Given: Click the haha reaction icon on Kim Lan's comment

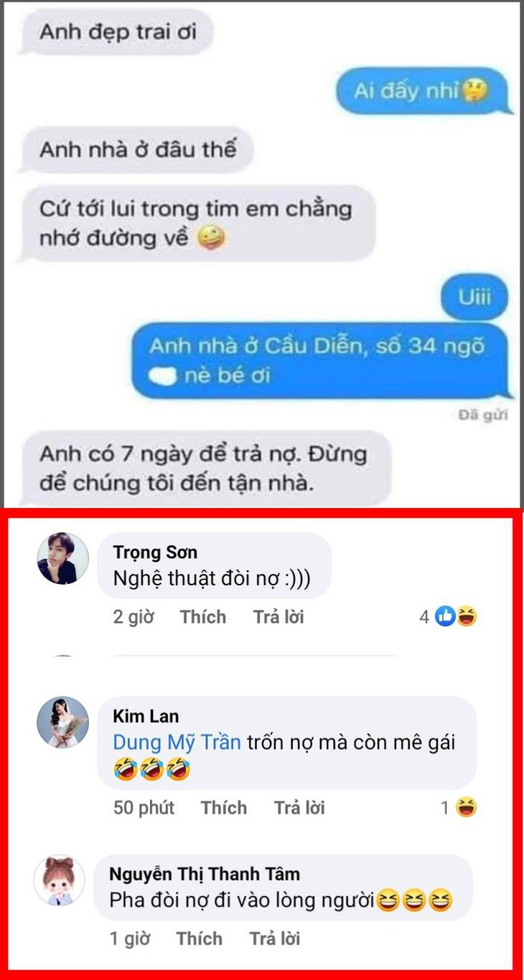Looking at the screenshot, I should (466, 808).
